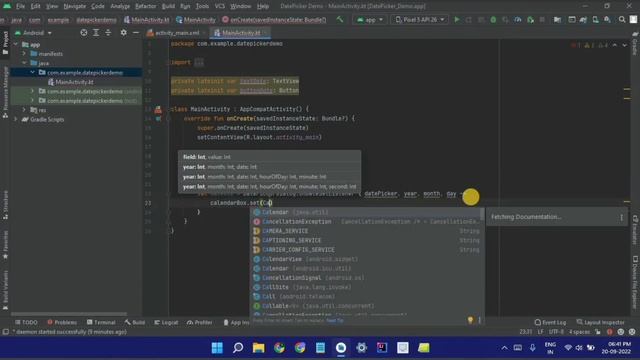Image resolution: width=640 pixels, height=360 pixels.
Task: Open Project panel gear options
Action: pos(123,33)
